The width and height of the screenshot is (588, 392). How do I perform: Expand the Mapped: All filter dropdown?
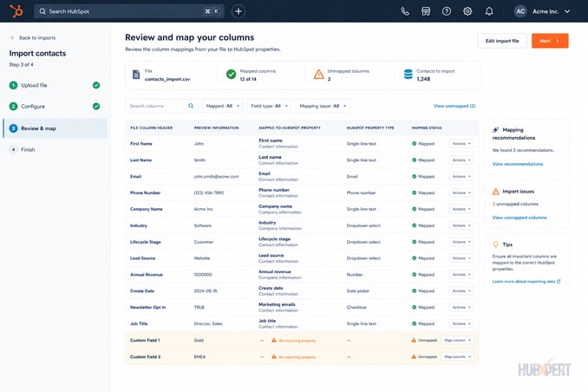[x=222, y=106]
